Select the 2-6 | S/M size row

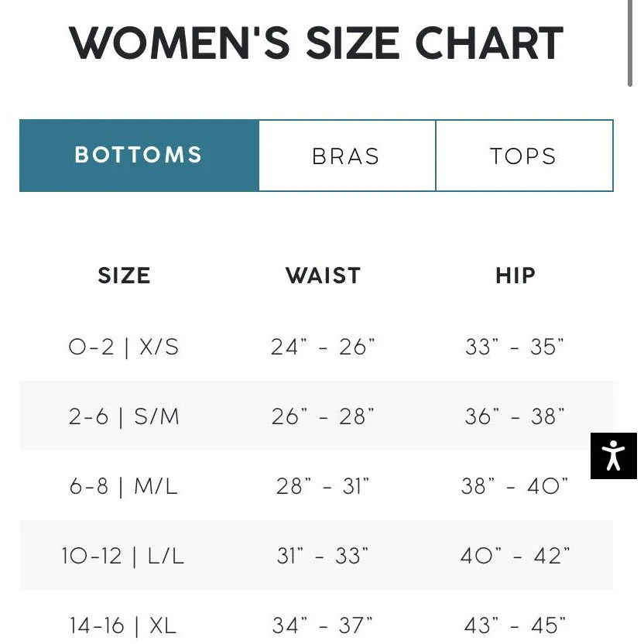317,416
